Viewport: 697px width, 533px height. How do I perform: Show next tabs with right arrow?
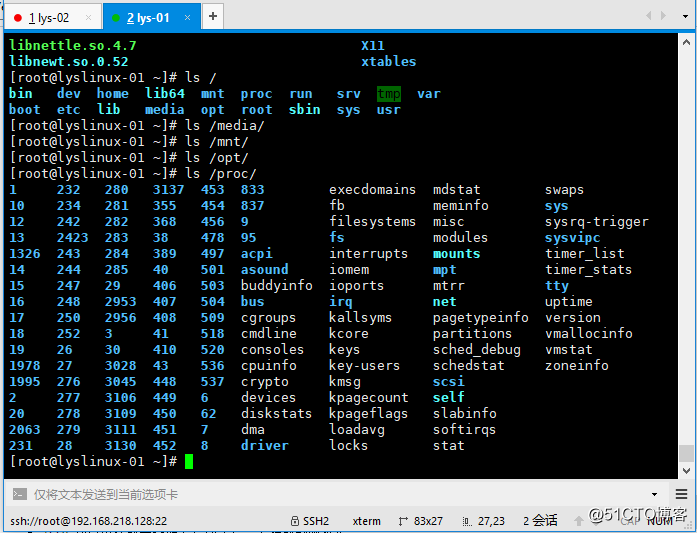663,16
